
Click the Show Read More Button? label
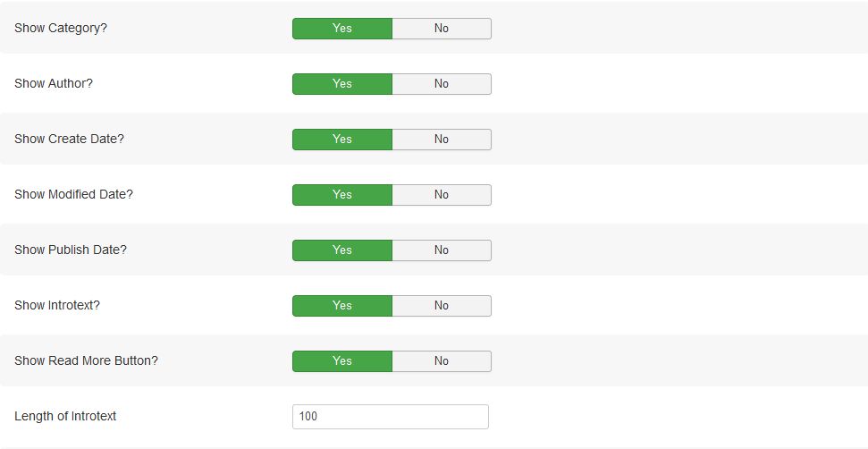click(x=86, y=360)
